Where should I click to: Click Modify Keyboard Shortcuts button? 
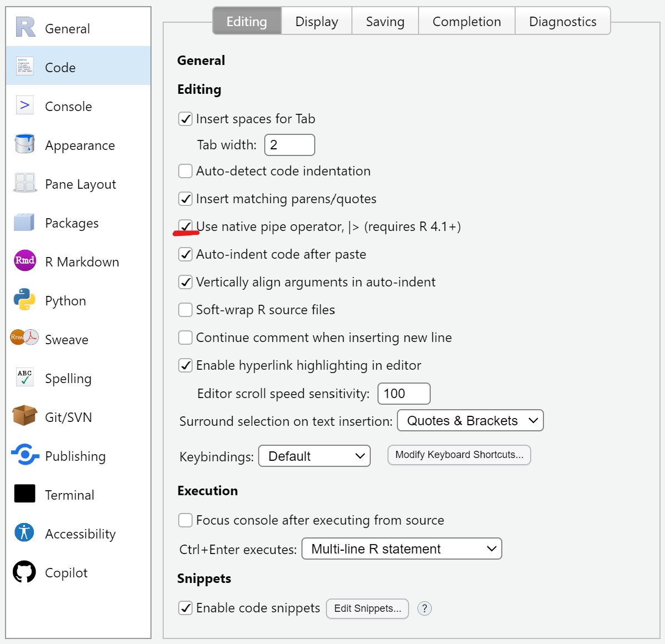pyautogui.click(x=459, y=455)
